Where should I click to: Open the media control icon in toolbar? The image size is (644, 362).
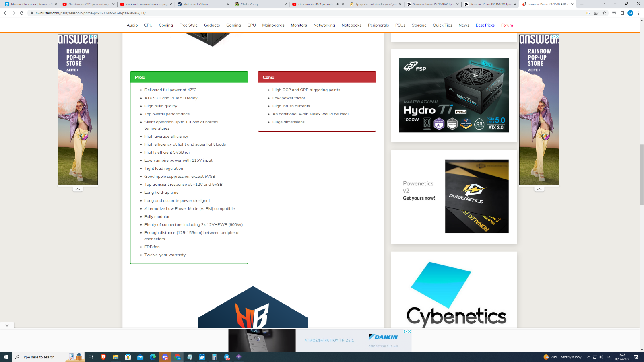(x=614, y=13)
